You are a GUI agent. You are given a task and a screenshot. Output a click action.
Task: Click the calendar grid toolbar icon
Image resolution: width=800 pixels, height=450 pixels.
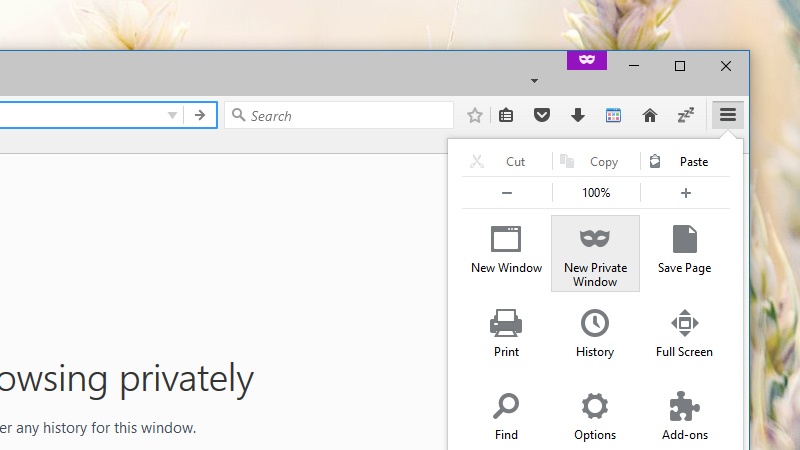613,115
